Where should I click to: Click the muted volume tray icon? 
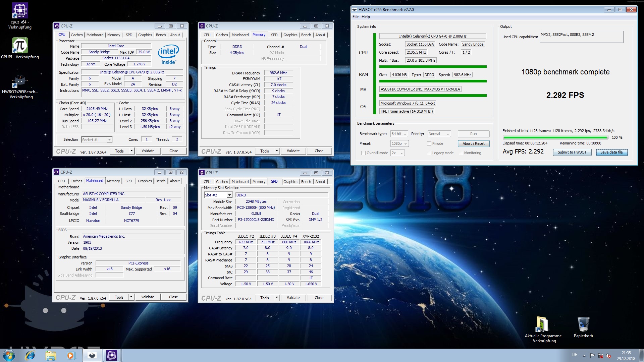(x=608, y=356)
